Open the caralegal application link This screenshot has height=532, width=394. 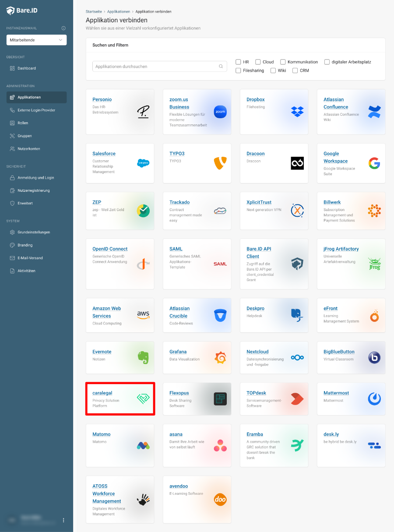click(102, 393)
